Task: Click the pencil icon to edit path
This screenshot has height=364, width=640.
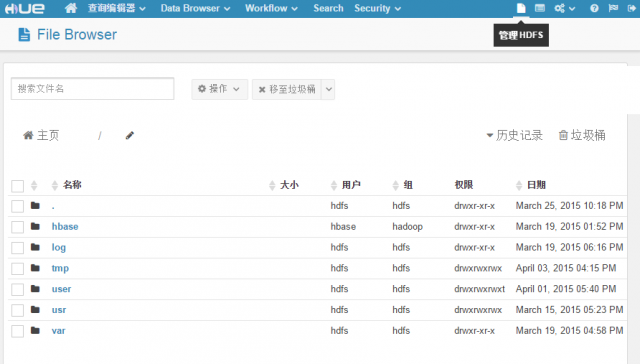Action: (130, 135)
